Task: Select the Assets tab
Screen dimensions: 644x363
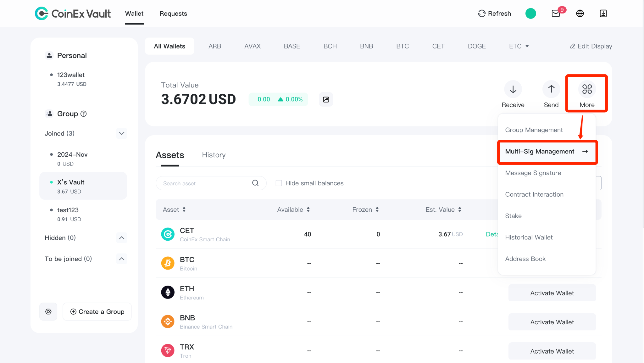Action: pyautogui.click(x=170, y=155)
